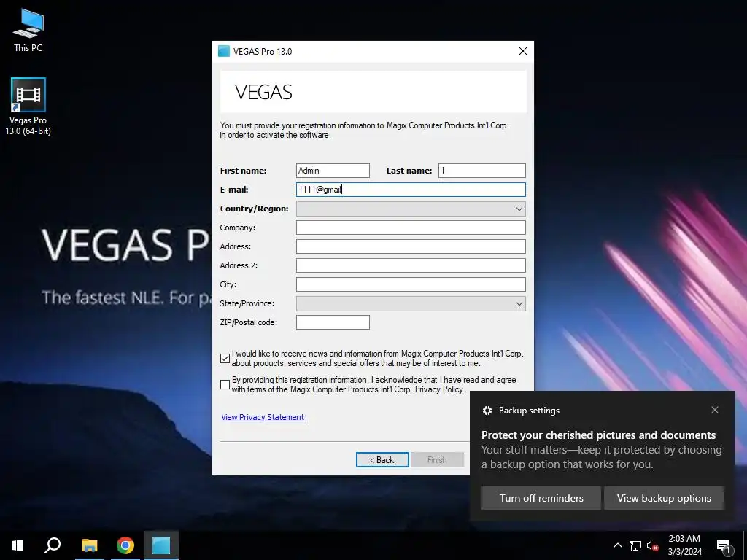
Task: Open the Windows Start menu
Action: click(18, 545)
